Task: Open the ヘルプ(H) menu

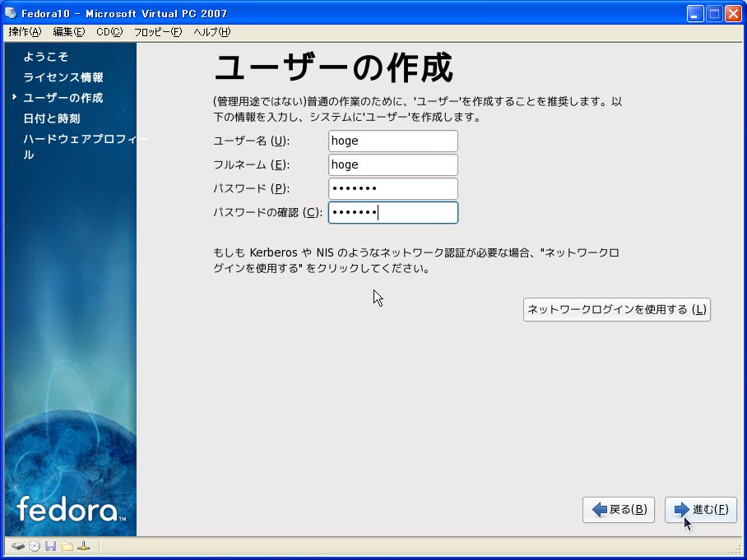Action: click(x=212, y=32)
